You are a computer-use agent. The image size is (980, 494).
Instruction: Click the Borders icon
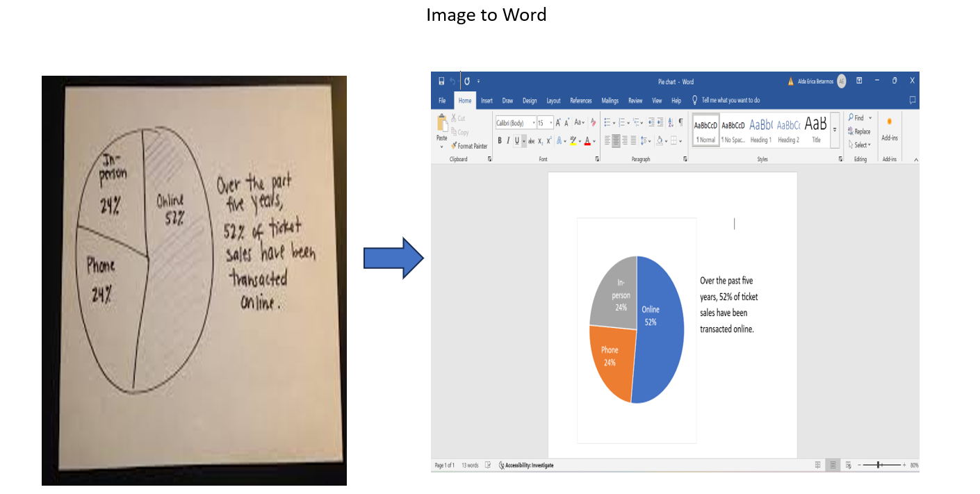(x=673, y=141)
